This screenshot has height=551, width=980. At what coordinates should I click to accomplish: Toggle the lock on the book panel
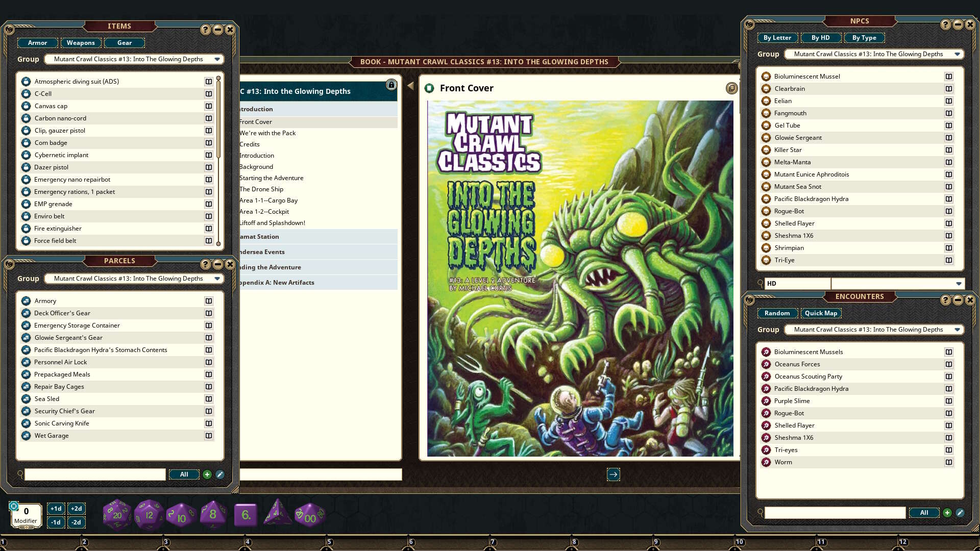(391, 85)
